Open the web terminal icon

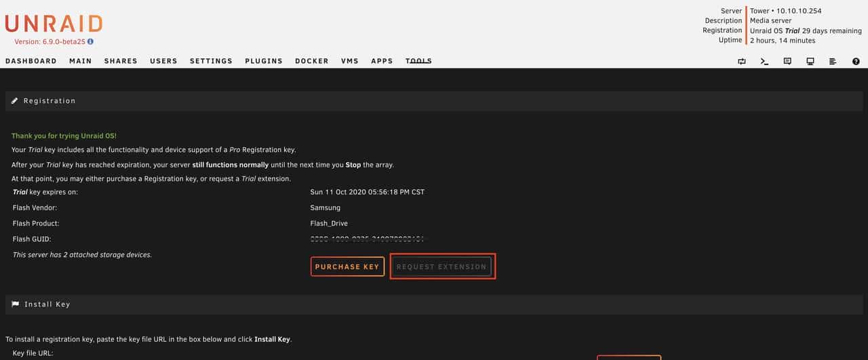coord(764,61)
